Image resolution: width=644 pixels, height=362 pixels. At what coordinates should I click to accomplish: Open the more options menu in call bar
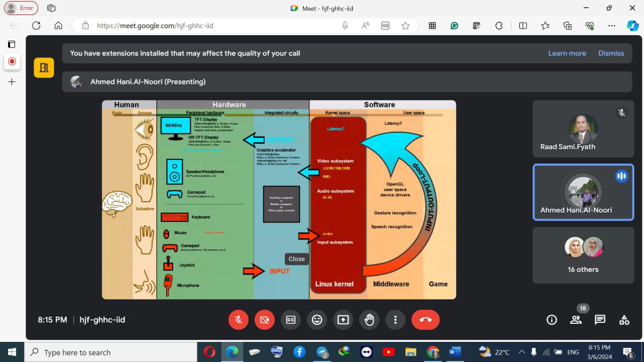[395, 320]
